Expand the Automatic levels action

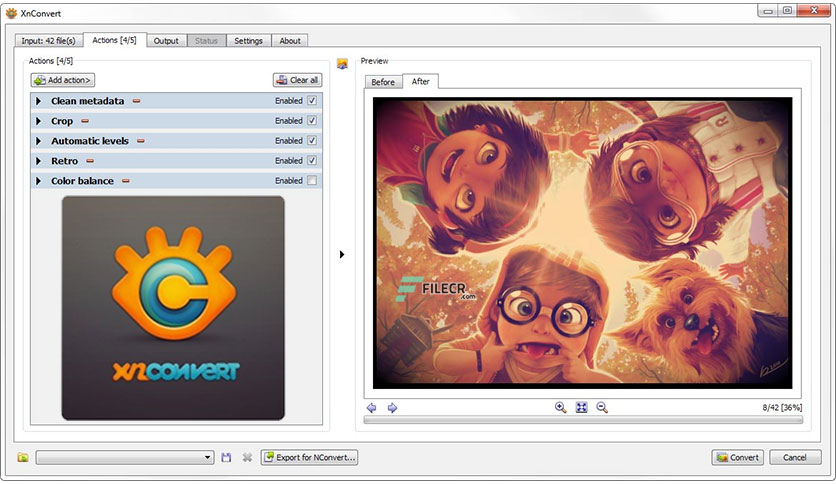[x=38, y=141]
